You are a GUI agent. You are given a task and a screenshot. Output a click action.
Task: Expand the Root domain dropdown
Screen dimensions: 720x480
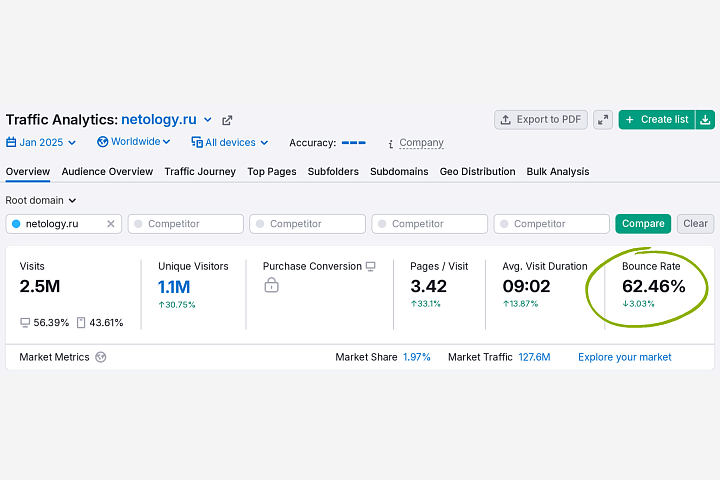(x=41, y=201)
